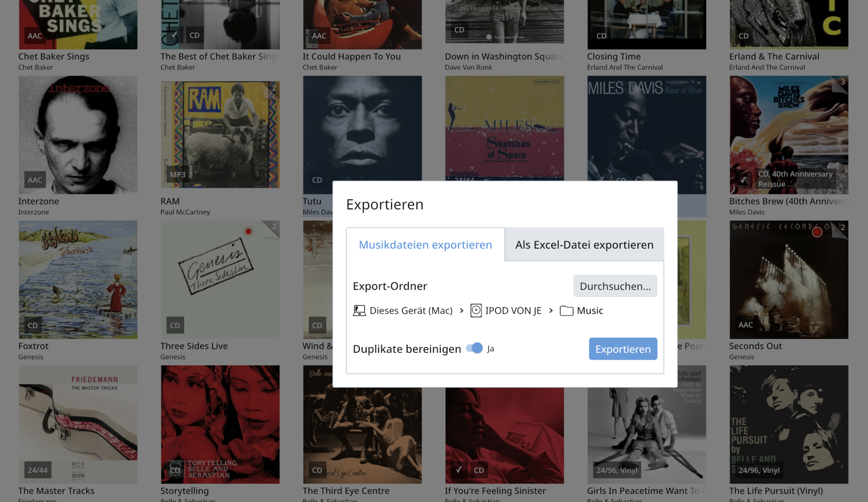Screen dimensions: 868x502
Task: Click the MP3 badge on RAM cover
Action: 178,174
